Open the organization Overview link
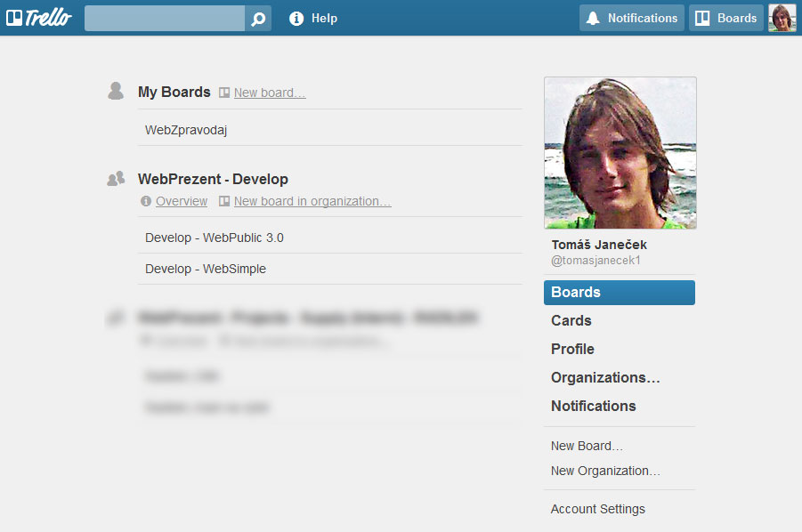802x532 pixels. pyautogui.click(x=182, y=201)
